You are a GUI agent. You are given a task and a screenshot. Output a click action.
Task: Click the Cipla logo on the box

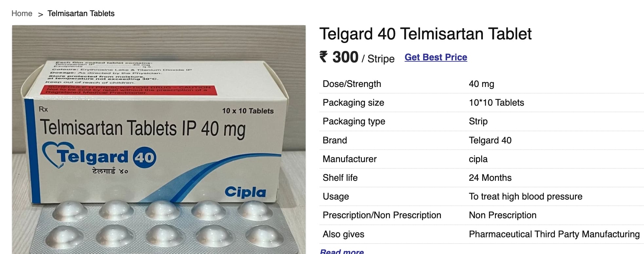245,192
